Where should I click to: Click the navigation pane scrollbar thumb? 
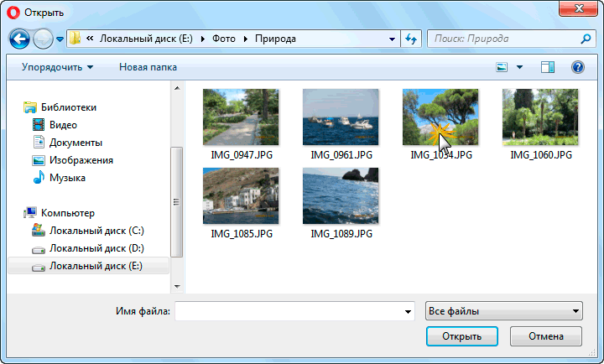(x=176, y=202)
